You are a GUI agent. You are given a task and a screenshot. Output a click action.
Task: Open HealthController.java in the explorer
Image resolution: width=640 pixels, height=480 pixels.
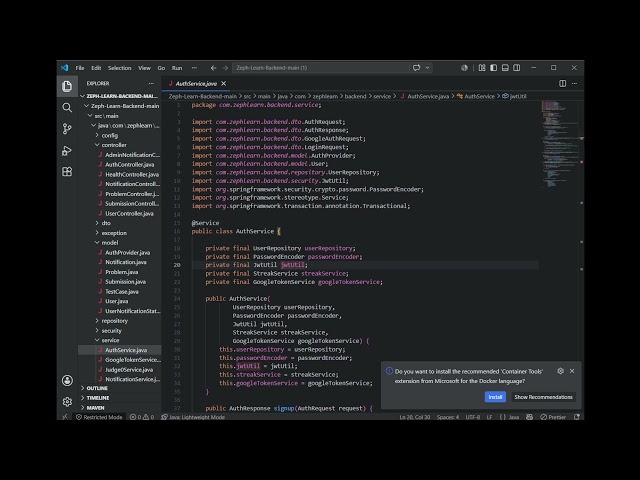point(120,174)
